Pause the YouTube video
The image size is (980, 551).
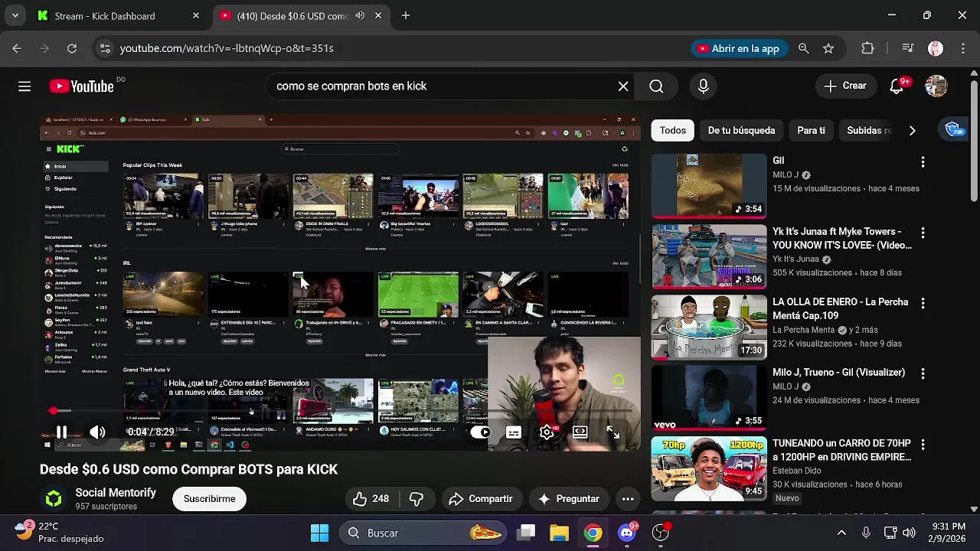(x=61, y=432)
